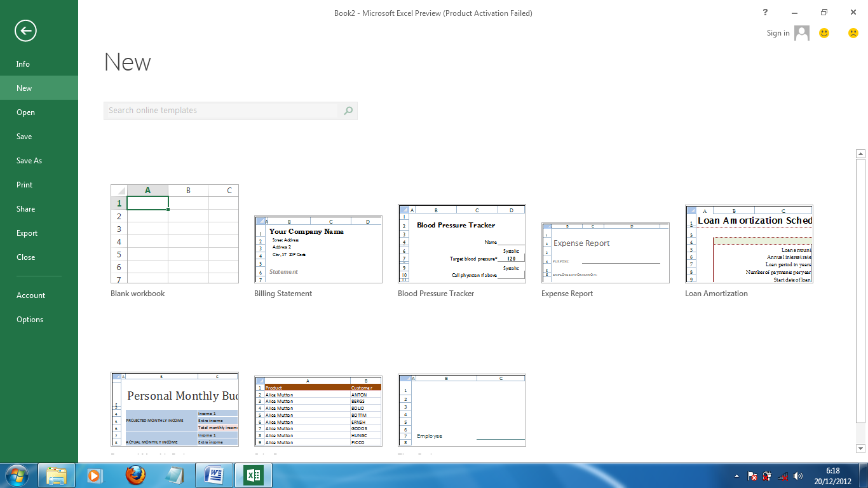Send a smile feedback via happy face icon

click(824, 33)
